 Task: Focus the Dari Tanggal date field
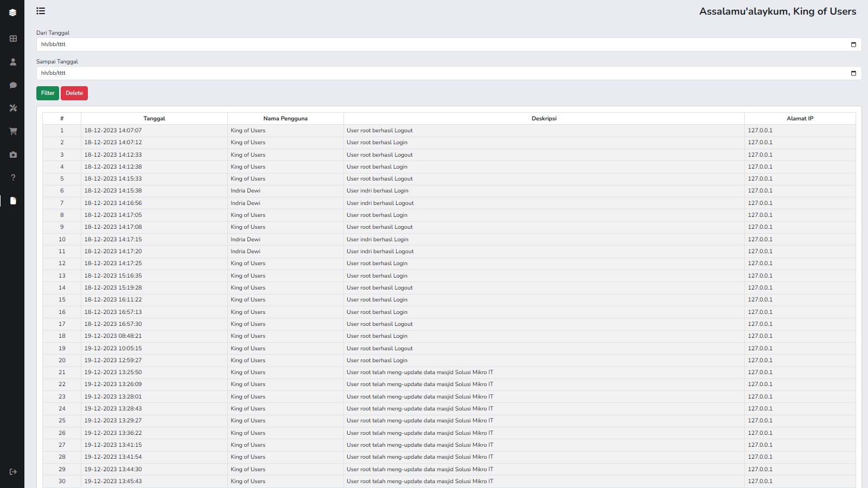point(434,44)
